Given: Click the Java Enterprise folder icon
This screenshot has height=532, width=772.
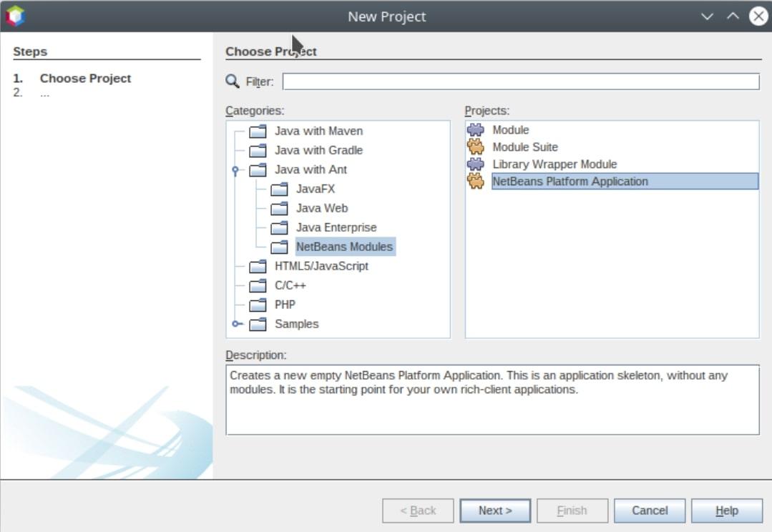Looking at the screenshot, I should (279, 228).
